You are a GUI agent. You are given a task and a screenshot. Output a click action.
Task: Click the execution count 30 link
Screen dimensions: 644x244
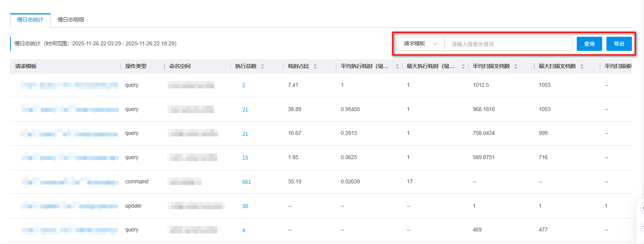click(245, 206)
